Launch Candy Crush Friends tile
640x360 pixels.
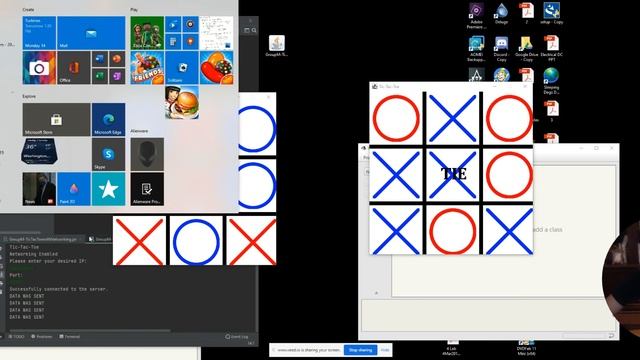click(x=147, y=68)
